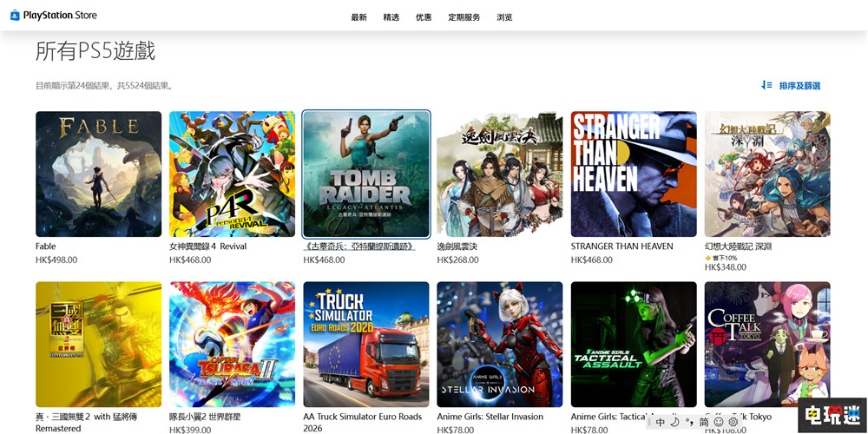Open the IME emoji smiley panel

click(x=719, y=422)
